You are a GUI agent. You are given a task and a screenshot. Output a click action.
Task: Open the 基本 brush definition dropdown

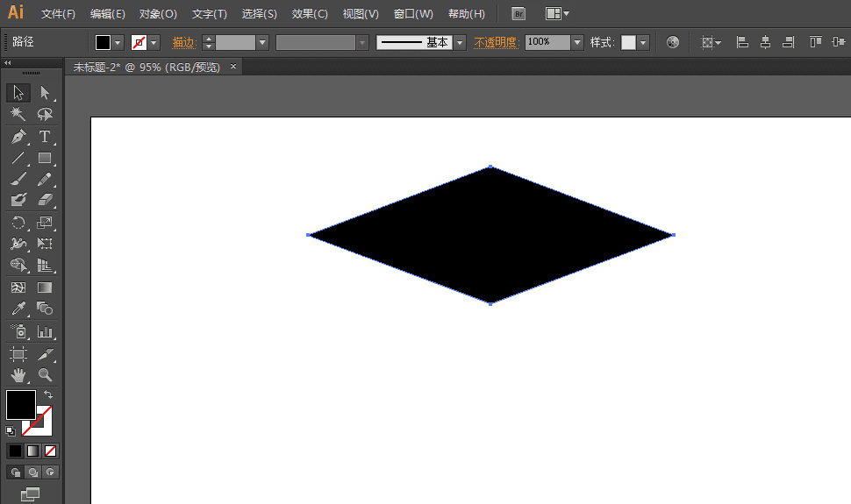point(459,42)
